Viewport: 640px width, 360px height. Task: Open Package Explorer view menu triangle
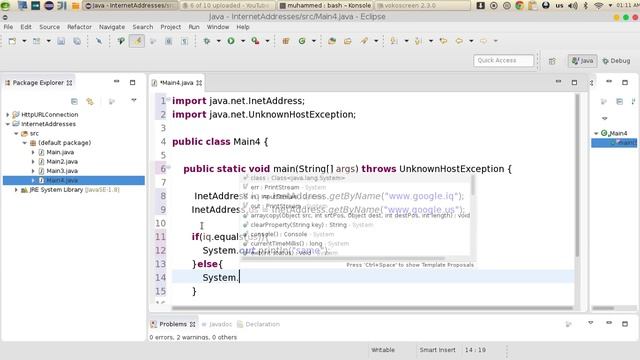click(133, 100)
